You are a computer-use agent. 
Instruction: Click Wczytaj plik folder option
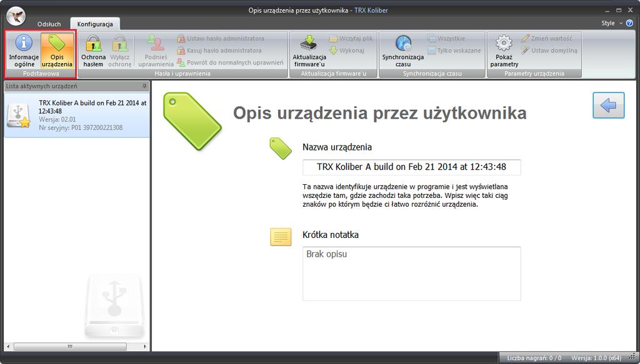pos(351,38)
